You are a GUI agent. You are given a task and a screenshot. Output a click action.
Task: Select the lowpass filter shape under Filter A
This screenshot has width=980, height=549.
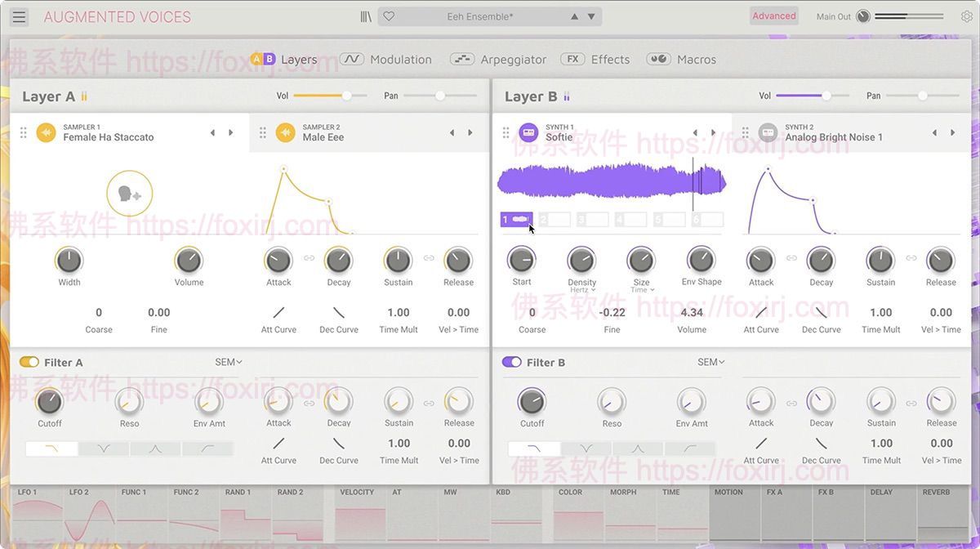coord(51,449)
